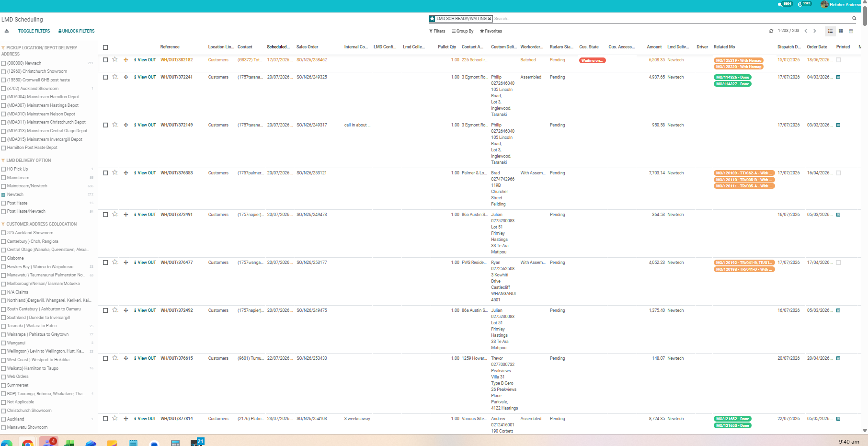Sort by the Pallet Qty column
Viewport: 868px width, 446px height.
point(447,47)
